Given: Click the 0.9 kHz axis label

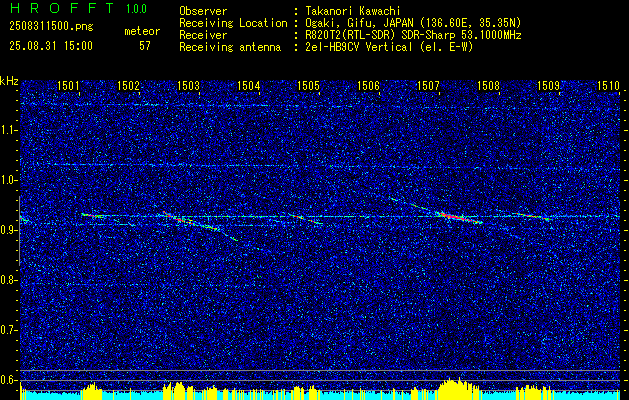Looking at the screenshot, I should (8, 230).
